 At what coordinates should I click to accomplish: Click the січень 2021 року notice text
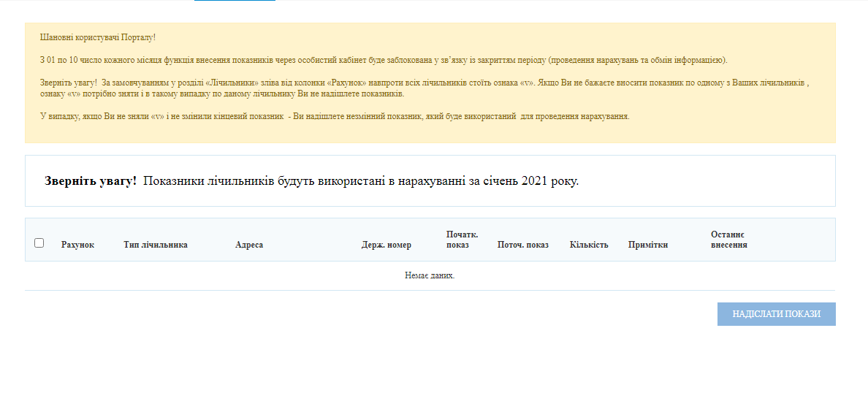tap(541, 181)
